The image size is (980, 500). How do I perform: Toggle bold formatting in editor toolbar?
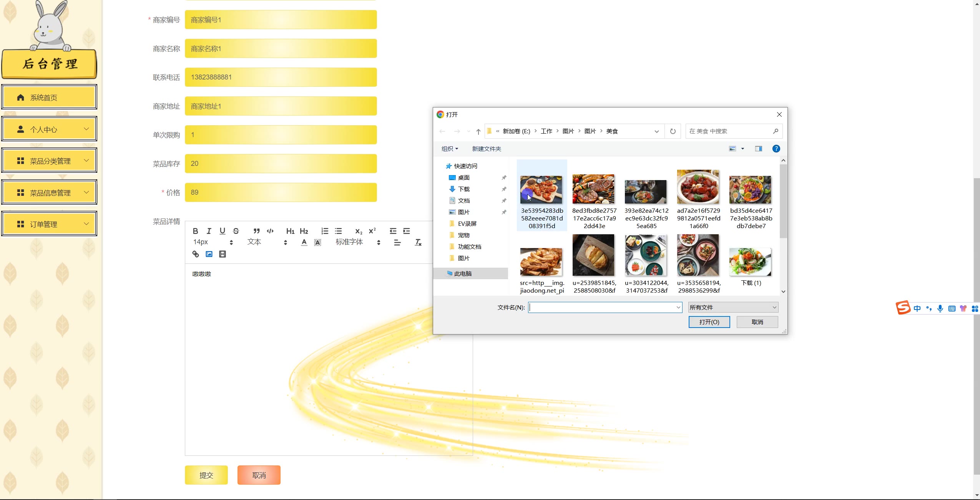pos(195,231)
